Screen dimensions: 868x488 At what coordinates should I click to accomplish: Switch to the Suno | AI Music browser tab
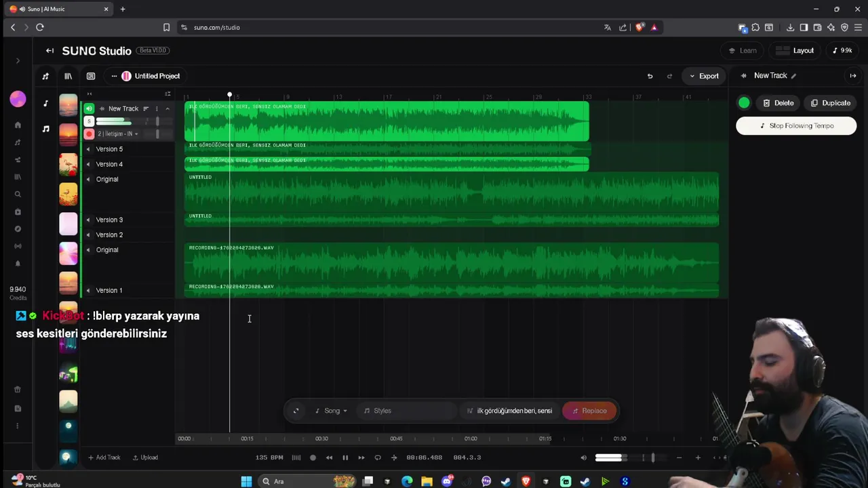60,9
